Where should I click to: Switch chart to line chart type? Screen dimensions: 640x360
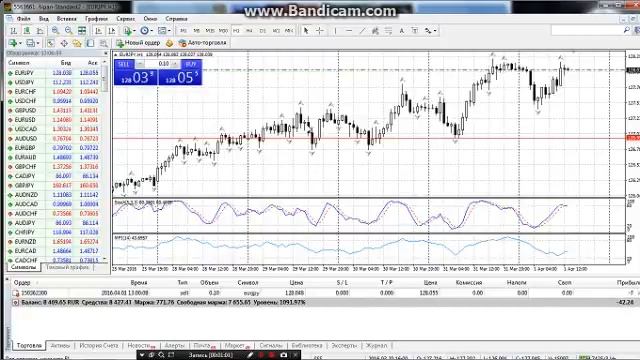click(x=40, y=31)
